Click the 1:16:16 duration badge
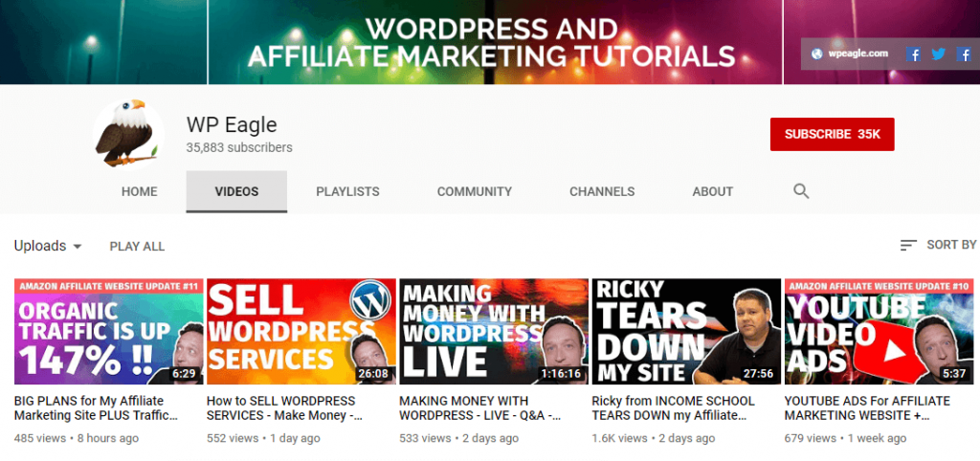The height and width of the screenshot is (461, 980). point(561,374)
